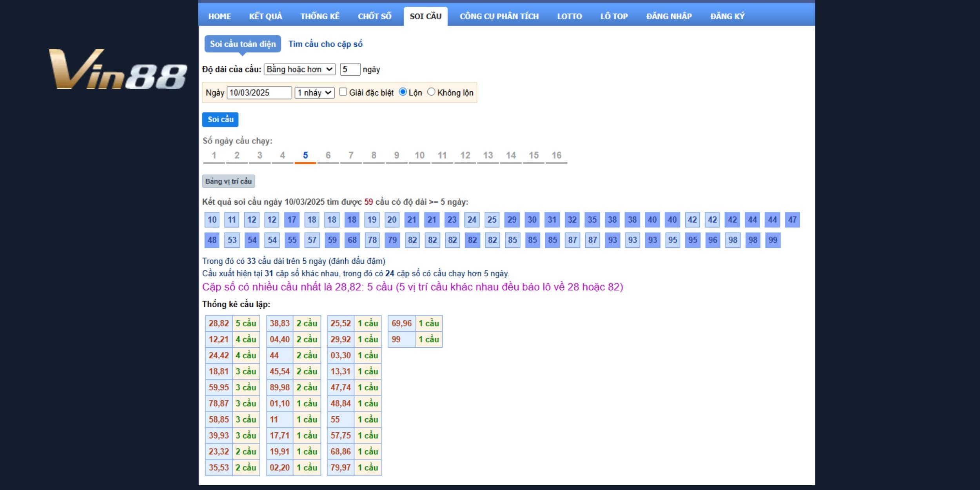Open LOTTO menu item

tap(570, 16)
